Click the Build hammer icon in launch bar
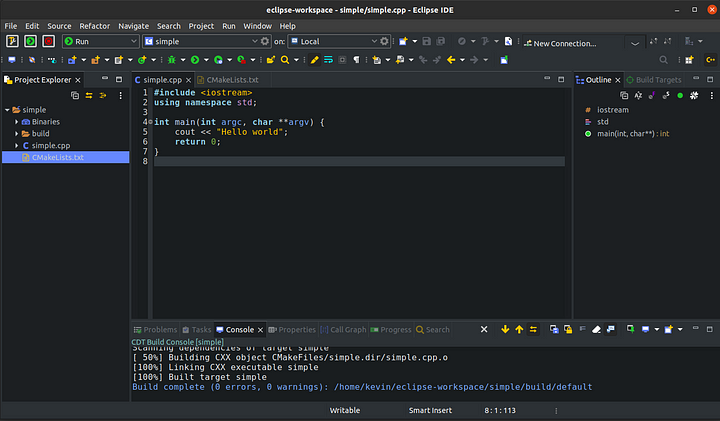Screen dimensions: 720x421 pyautogui.click(x=13, y=41)
